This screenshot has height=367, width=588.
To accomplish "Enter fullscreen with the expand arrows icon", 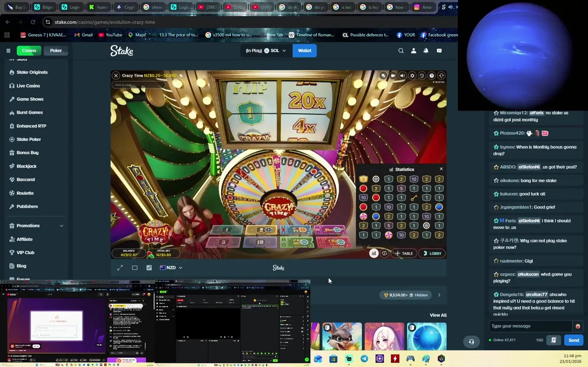I will [120, 268].
